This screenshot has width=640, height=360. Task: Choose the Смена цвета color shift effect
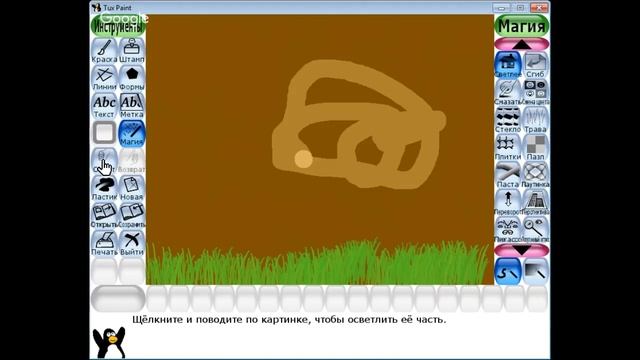tap(535, 92)
